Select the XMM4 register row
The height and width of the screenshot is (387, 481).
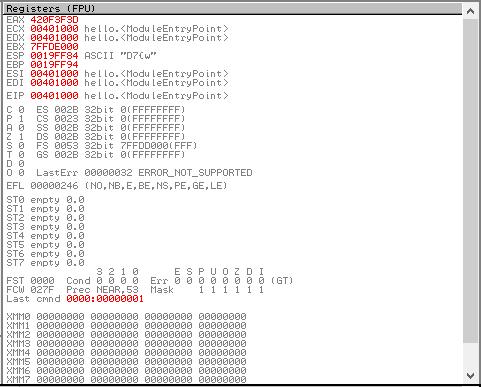tap(126, 352)
